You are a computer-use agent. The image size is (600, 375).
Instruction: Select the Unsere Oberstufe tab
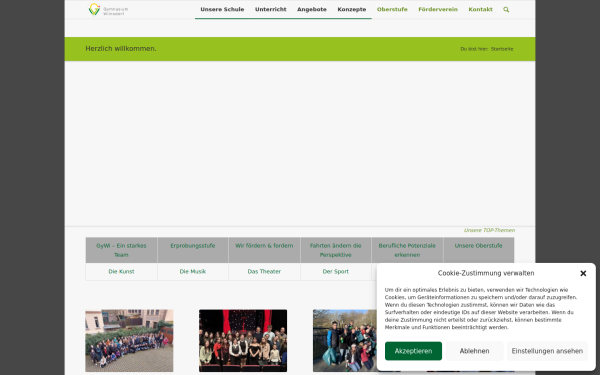pyautogui.click(x=479, y=250)
